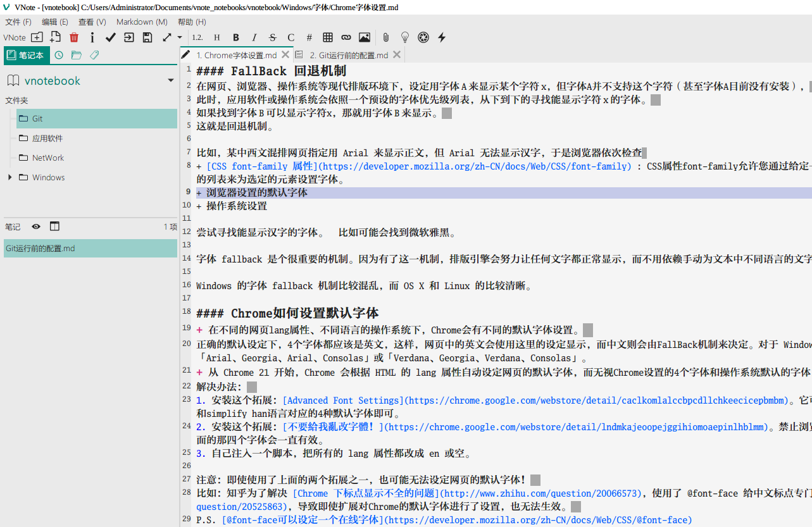The image size is (812, 527).
Task: Click the new notebook icon
Action: coord(37,37)
